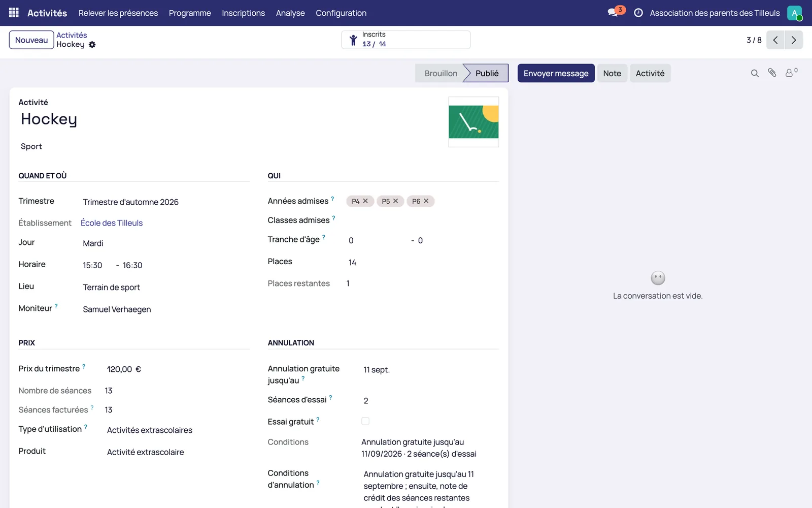Open the Configuration menu

[x=341, y=13]
